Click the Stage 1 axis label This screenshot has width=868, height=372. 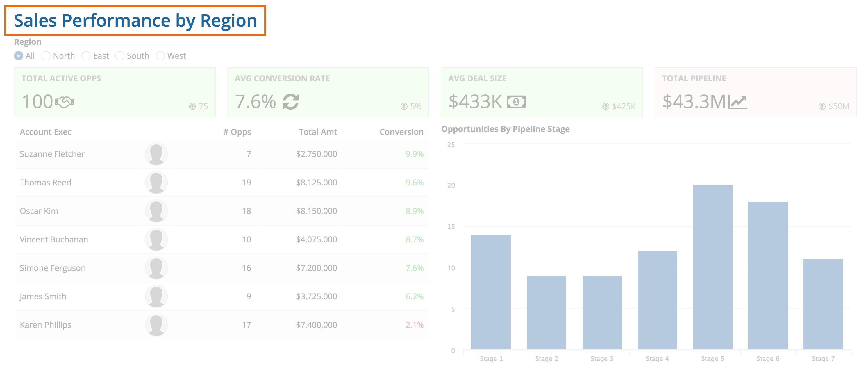[x=491, y=359]
